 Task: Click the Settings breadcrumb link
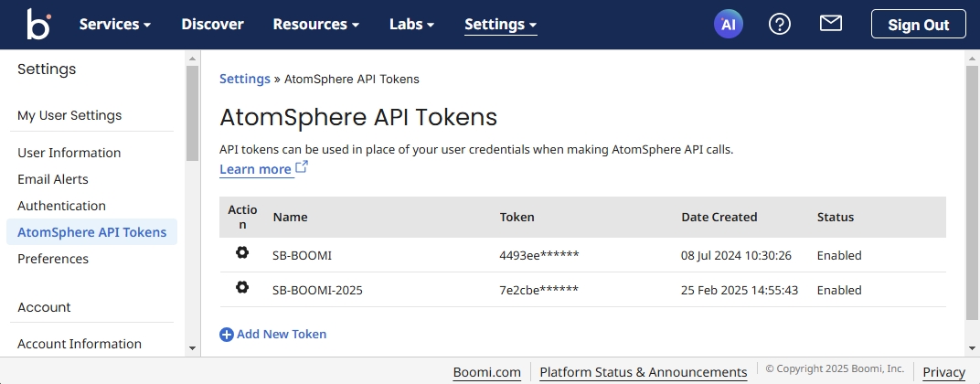tap(245, 79)
